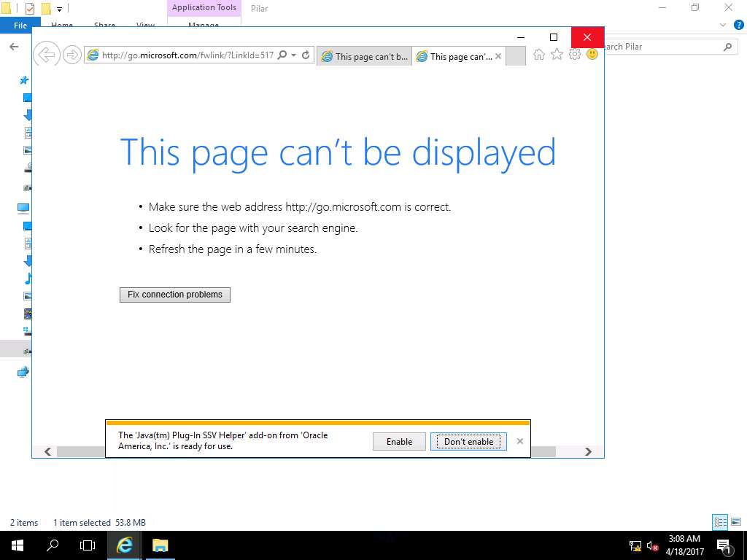Select the Quick access star in navigation pane

24,80
